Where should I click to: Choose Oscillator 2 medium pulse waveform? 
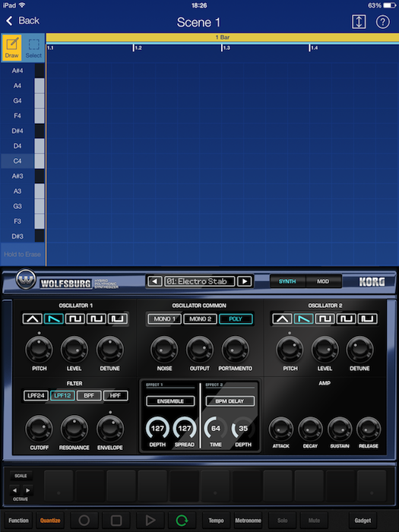(x=346, y=318)
